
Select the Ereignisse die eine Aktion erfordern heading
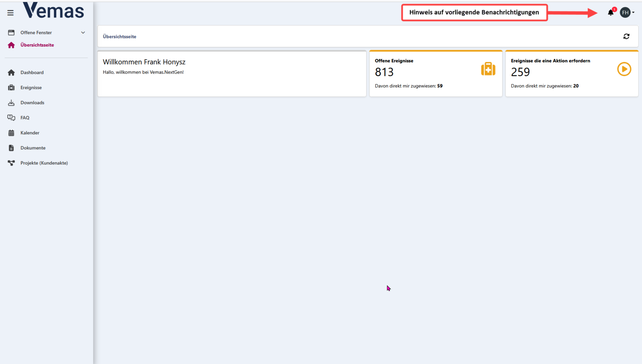(x=551, y=61)
